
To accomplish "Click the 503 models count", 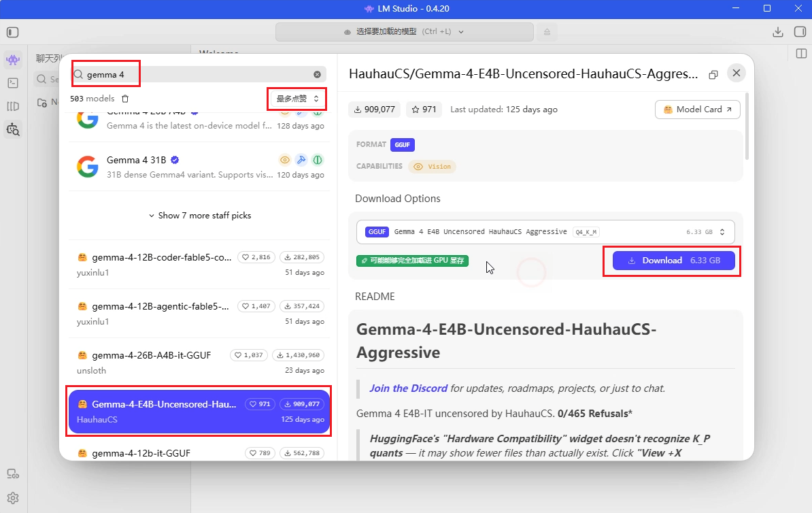I will click(92, 99).
